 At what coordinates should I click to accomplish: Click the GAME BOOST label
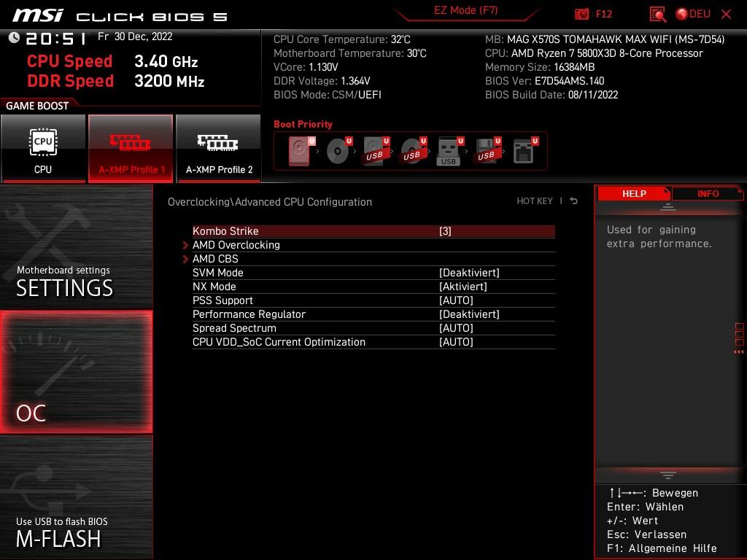37,106
